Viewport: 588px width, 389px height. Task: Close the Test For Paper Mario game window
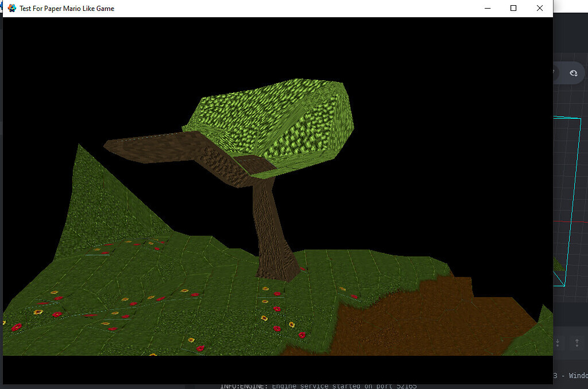click(x=539, y=8)
